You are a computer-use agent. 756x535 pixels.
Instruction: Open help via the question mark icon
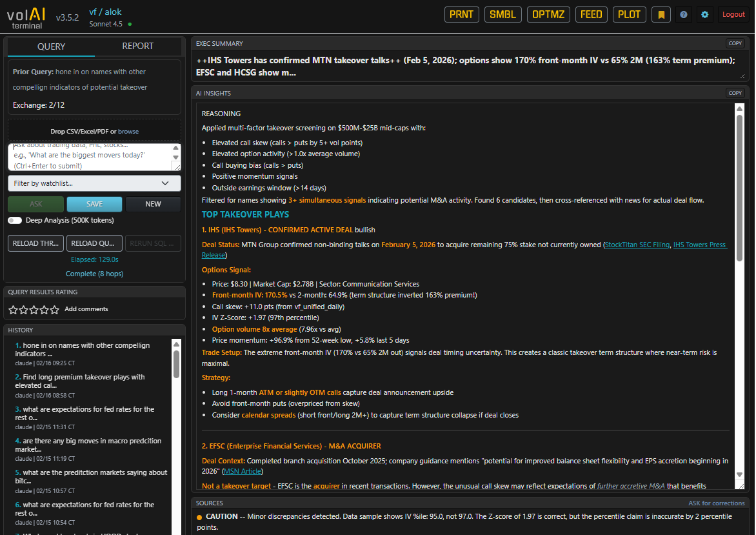click(x=684, y=14)
